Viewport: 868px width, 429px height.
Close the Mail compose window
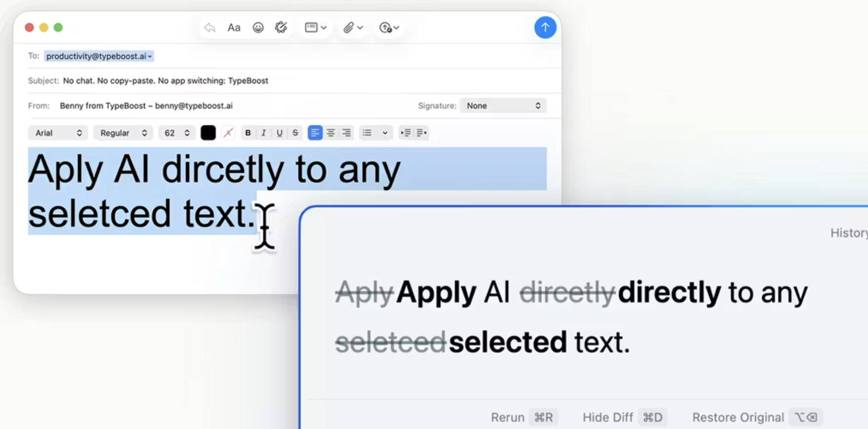pyautogui.click(x=29, y=27)
